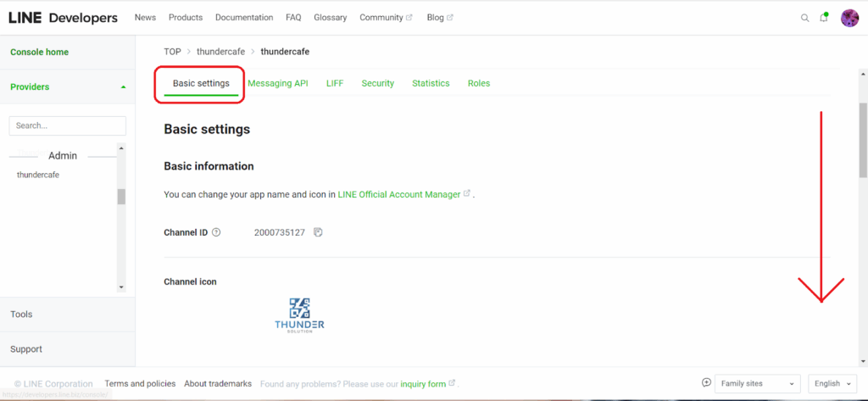Image resolution: width=868 pixels, height=401 pixels.
Task: Switch to the LIFF tab
Action: pos(335,83)
